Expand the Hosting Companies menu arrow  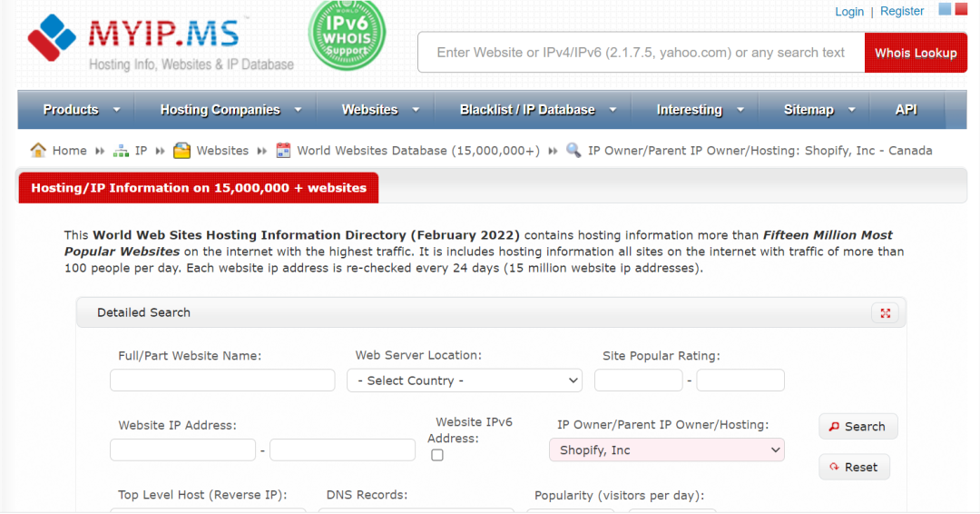[x=299, y=109]
